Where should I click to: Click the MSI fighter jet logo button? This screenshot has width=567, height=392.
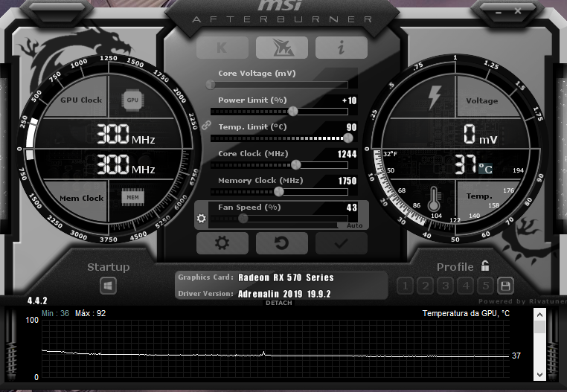pyautogui.click(x=282, y=48)
